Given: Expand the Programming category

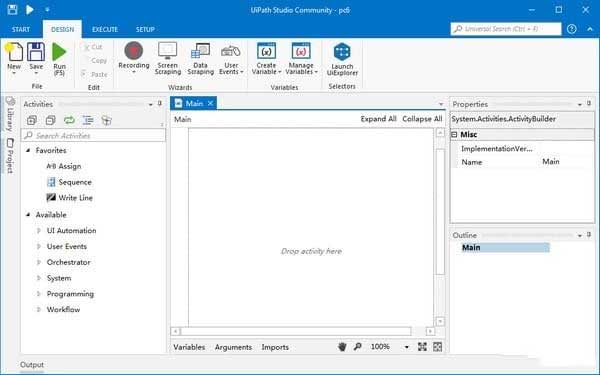Looking at the screenshot, I should [x=39, y=293].
